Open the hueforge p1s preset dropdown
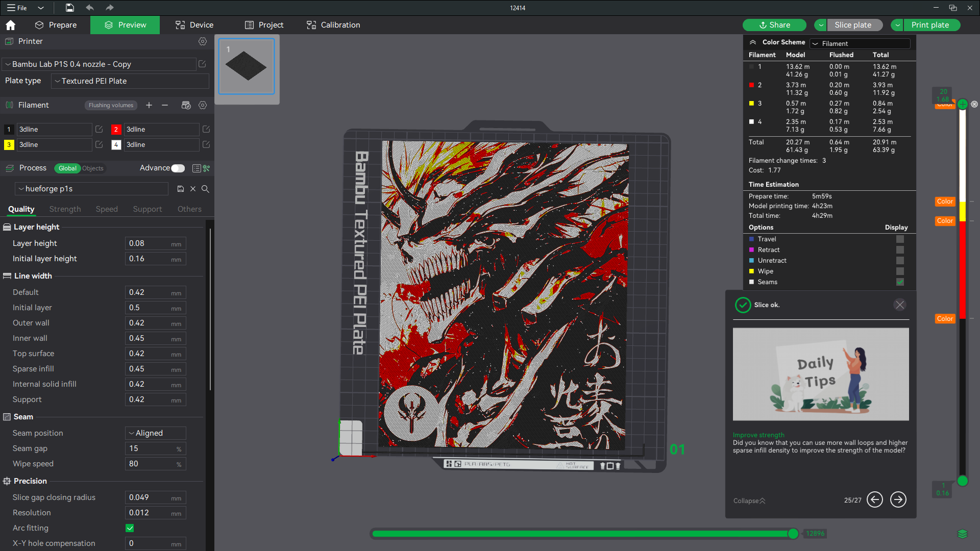 [x=92, y=189]
